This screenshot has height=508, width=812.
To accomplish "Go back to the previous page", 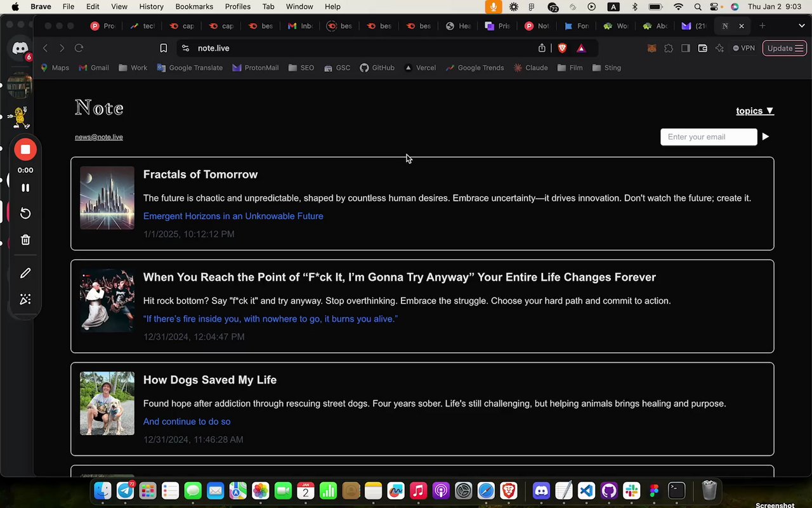I will (45, 48).
